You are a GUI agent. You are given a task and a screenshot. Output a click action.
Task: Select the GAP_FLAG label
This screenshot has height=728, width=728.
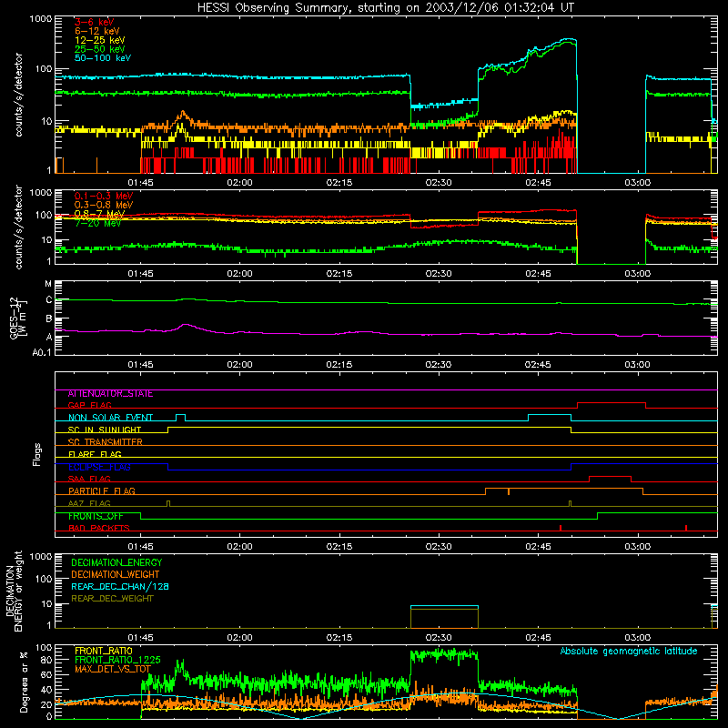click(x=90, y=405)
